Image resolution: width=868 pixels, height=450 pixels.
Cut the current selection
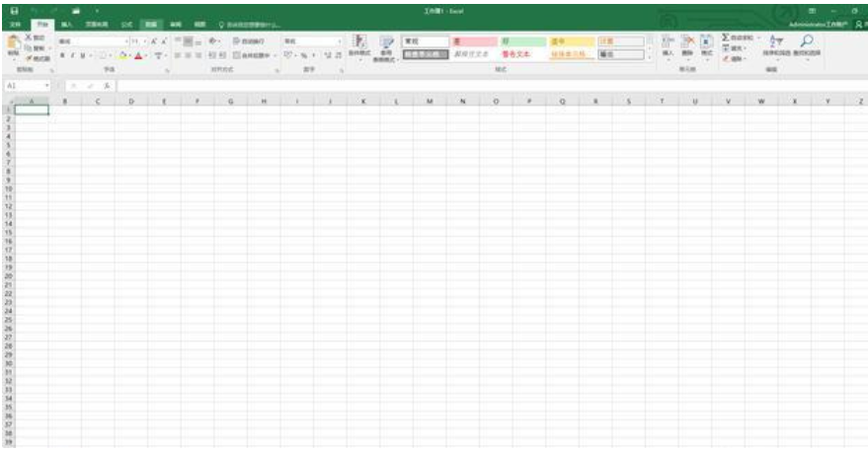(x=35, y=37)
